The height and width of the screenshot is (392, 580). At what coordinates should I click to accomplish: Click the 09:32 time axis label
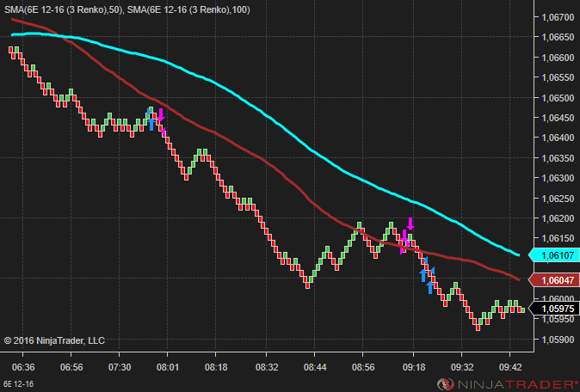462,367
